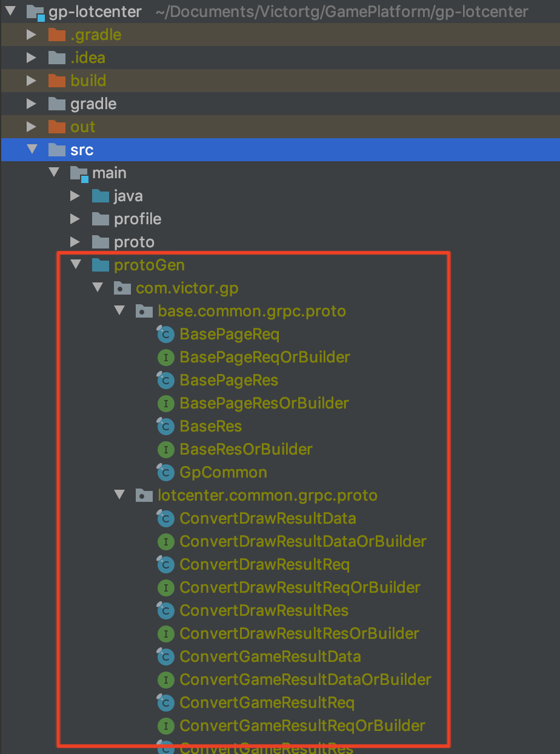Select ConvertGameResultData in the tree
Image resolution: width=560 pixels, height=754 pixels.
(x=270, y=657)
